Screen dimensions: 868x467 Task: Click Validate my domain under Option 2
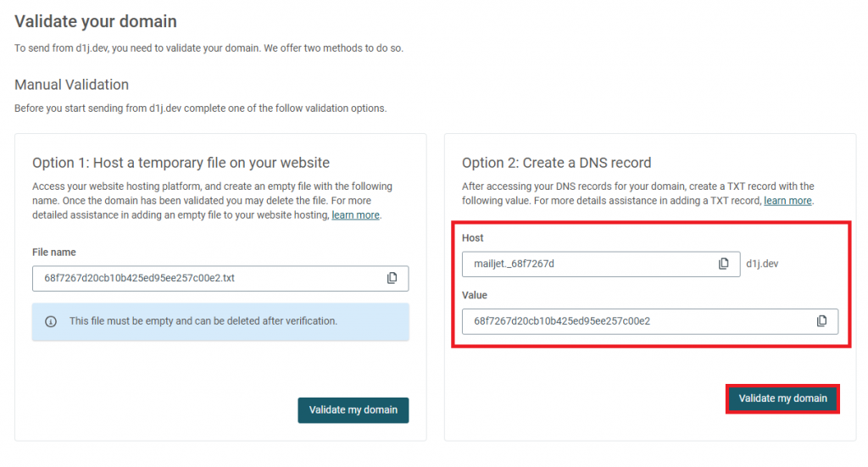(782, 398)
